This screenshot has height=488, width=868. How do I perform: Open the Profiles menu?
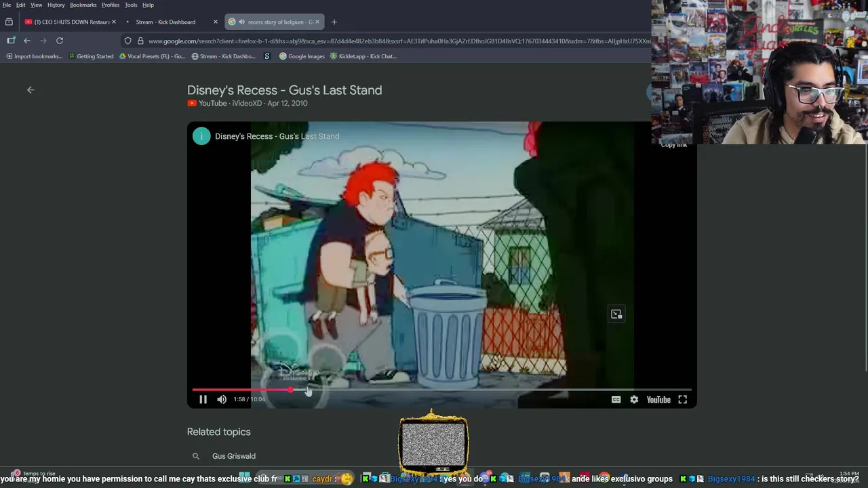[111, 5]
